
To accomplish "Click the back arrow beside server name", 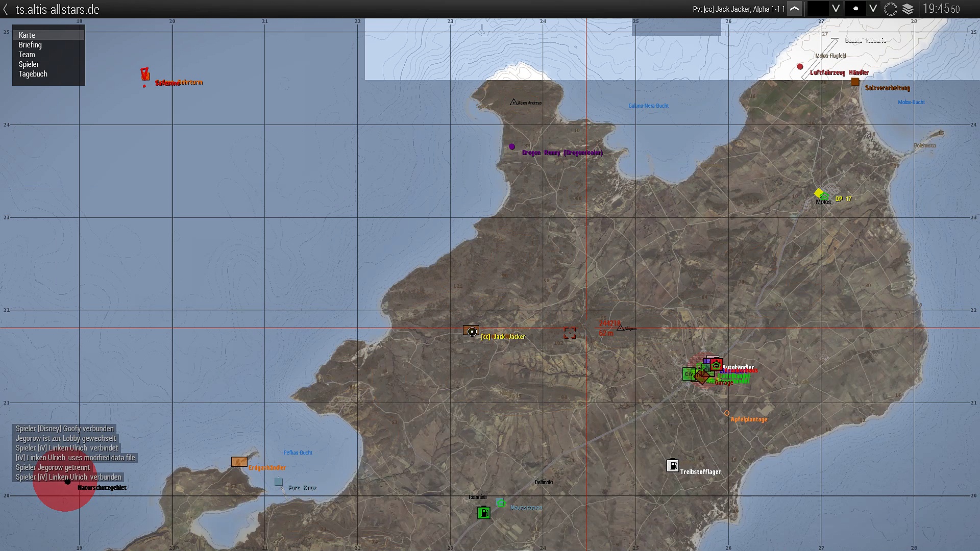I will (6, 9).
